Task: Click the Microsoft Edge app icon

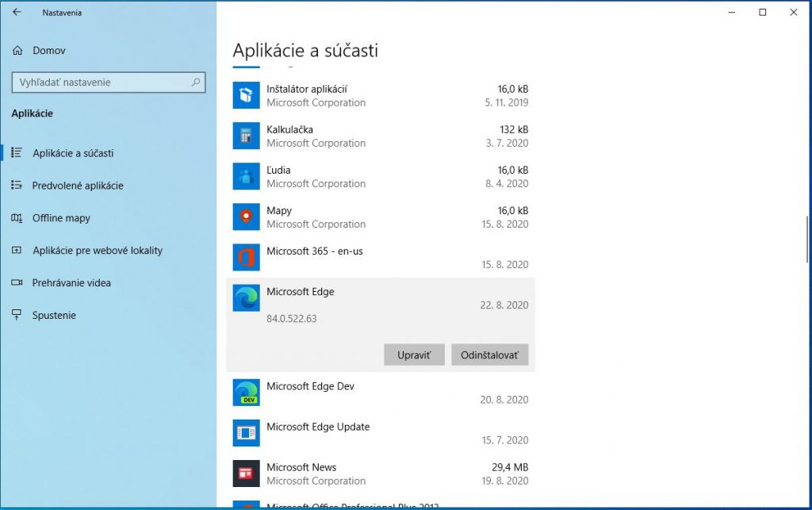Action: (246, 297)
